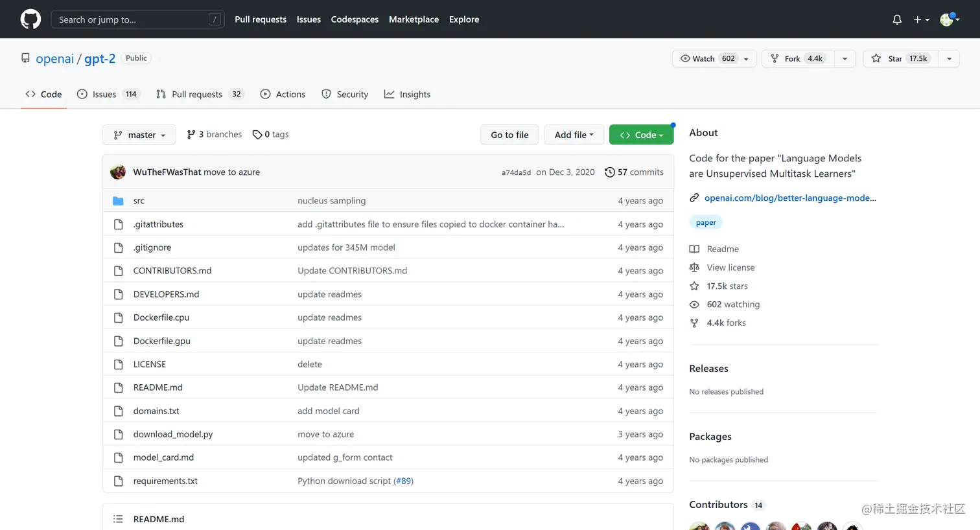Click the branch icon beside 3 branches
980x530 pixels.
click(x=191, y=135)
